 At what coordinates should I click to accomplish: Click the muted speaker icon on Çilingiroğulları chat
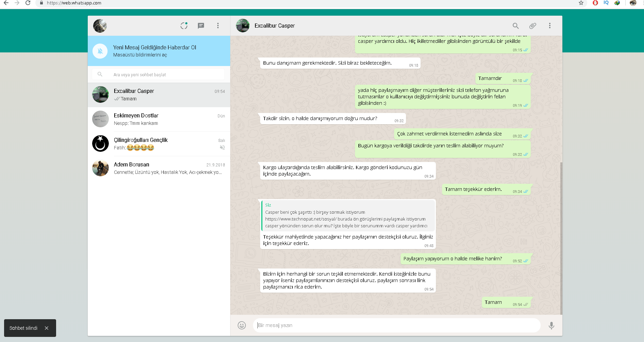point(222,147)
